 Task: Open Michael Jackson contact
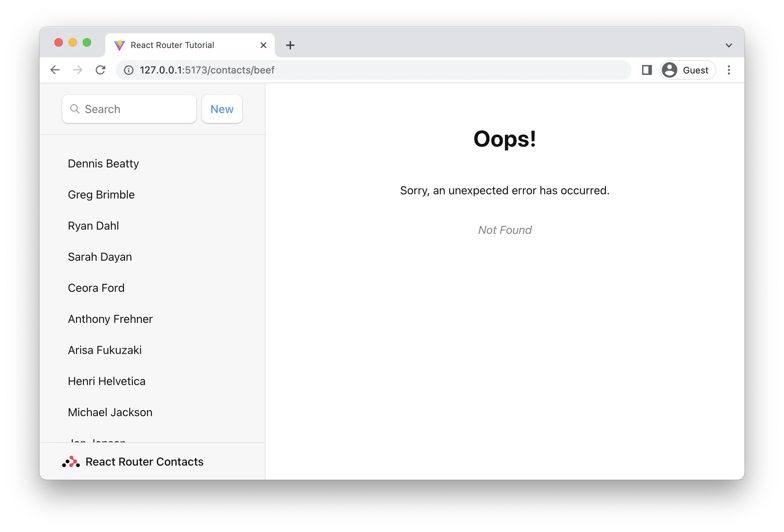[x=110, y=412]
